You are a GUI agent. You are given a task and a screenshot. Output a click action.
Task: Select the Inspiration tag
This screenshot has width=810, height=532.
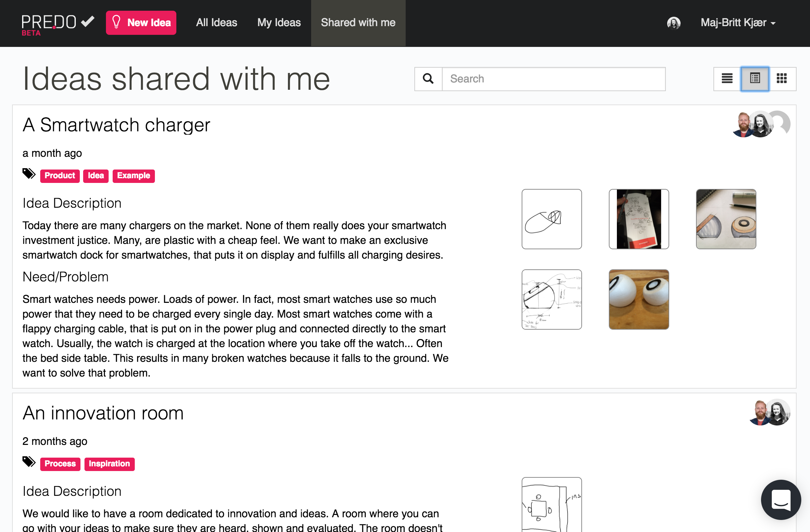click(109, 464)
